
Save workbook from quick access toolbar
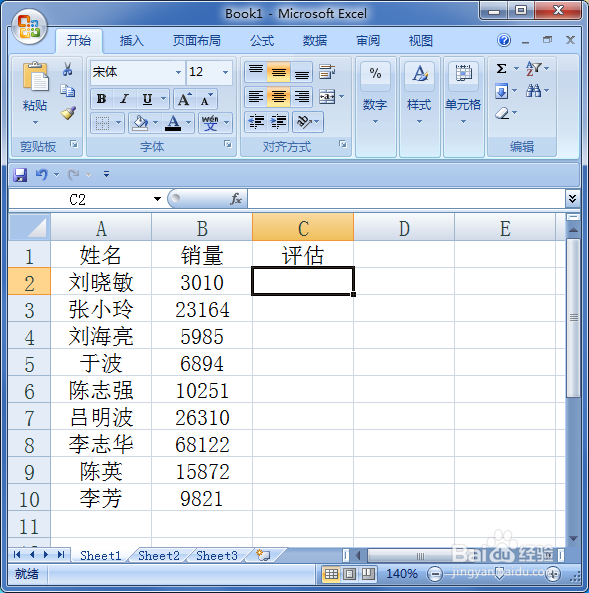pos(20,175)
